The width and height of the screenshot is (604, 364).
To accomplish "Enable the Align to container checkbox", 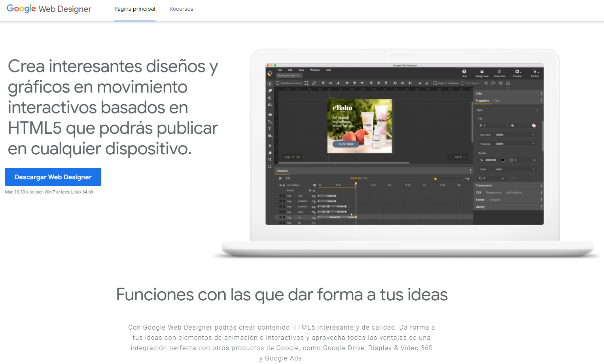I will coord(435,83).
